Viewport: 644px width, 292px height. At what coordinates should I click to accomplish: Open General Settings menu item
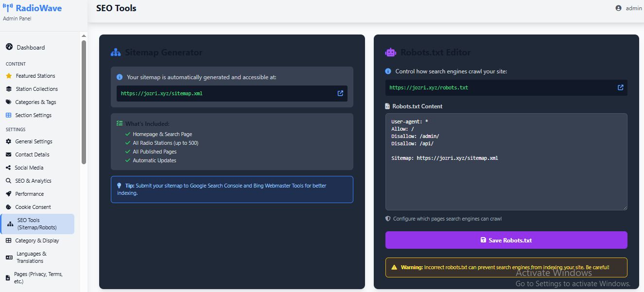34,141
